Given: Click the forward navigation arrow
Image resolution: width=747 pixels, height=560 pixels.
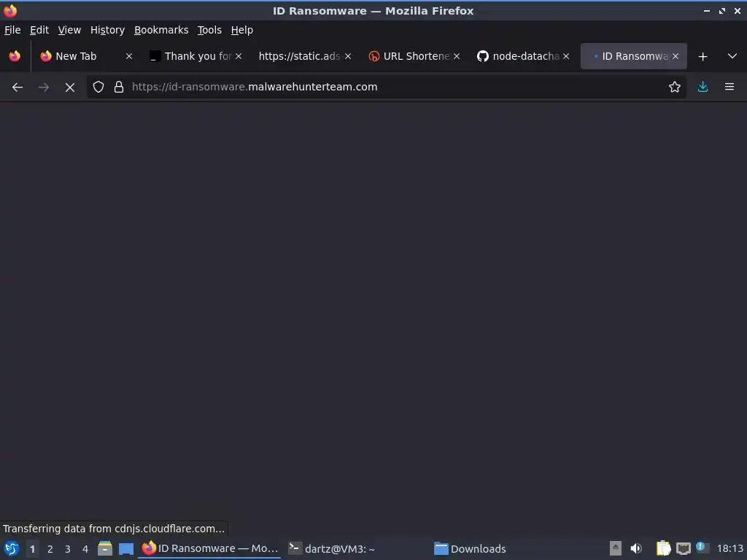Looking at the screenshot, I should 43,87.
